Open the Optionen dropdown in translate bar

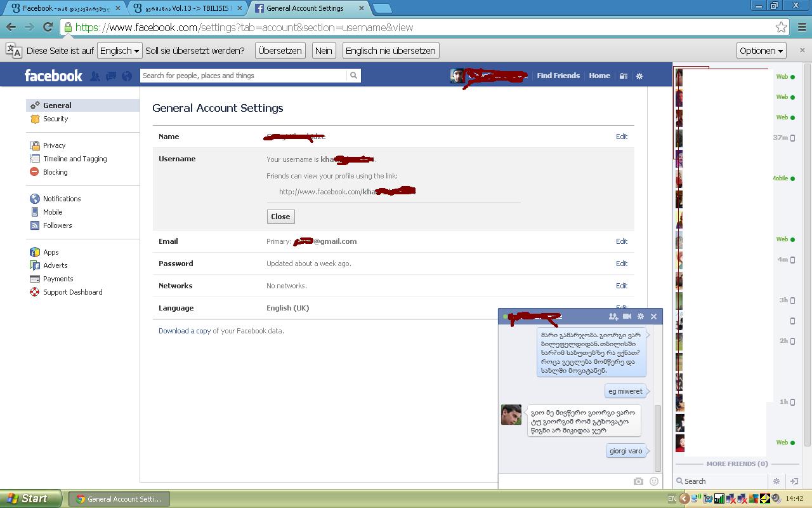(761, 51)
